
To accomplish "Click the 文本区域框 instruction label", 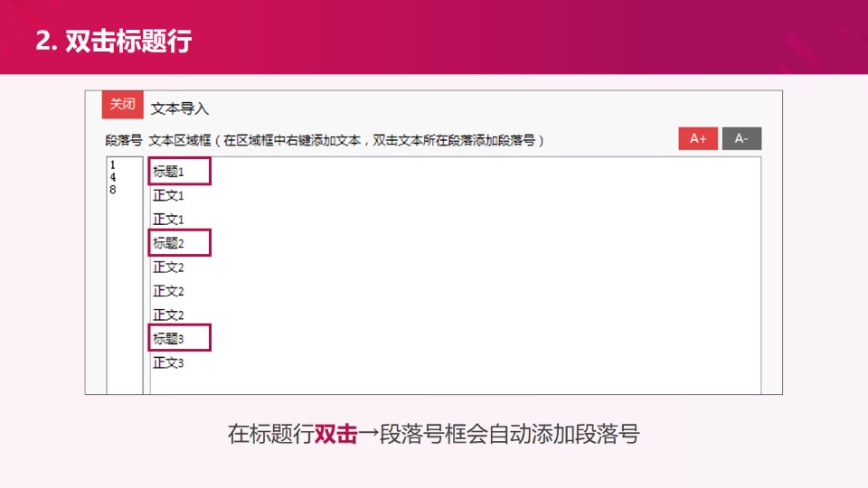I will coord(345,140).
